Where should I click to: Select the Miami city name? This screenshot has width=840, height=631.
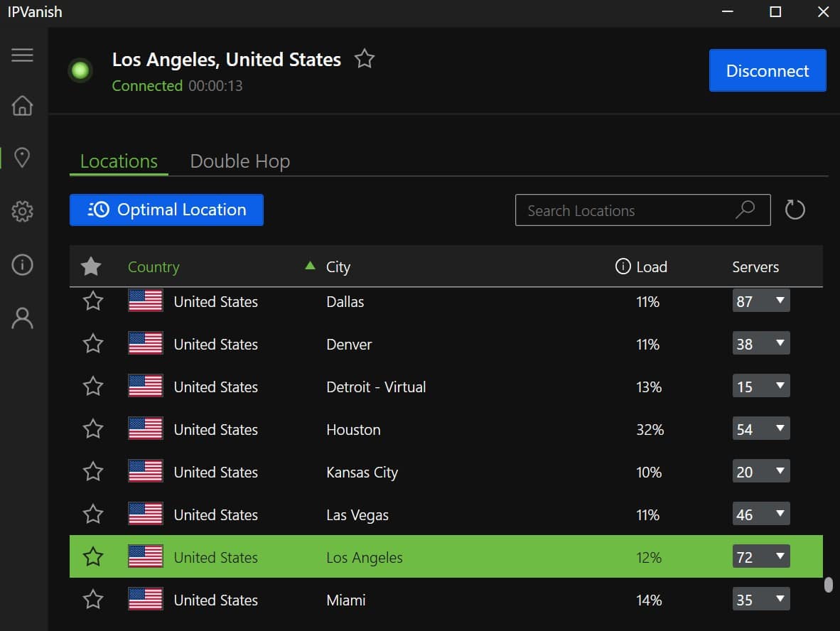[x=346, y=600]
